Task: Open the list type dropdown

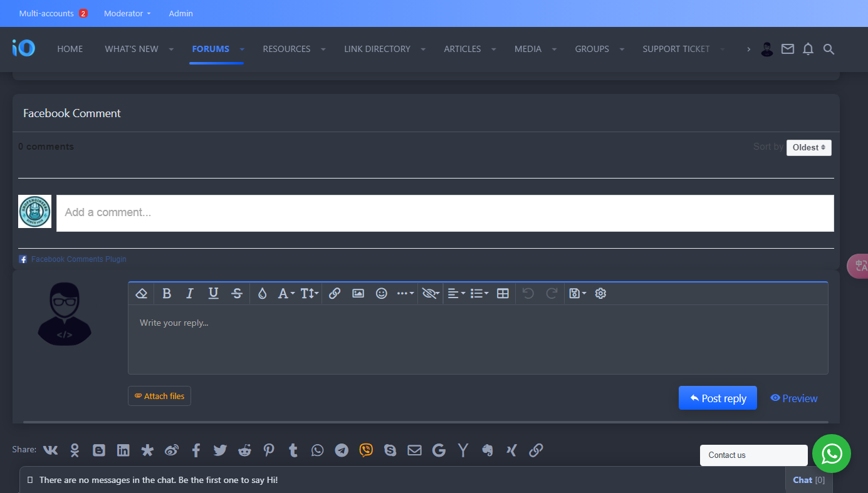Action: (x=479, y=293)
